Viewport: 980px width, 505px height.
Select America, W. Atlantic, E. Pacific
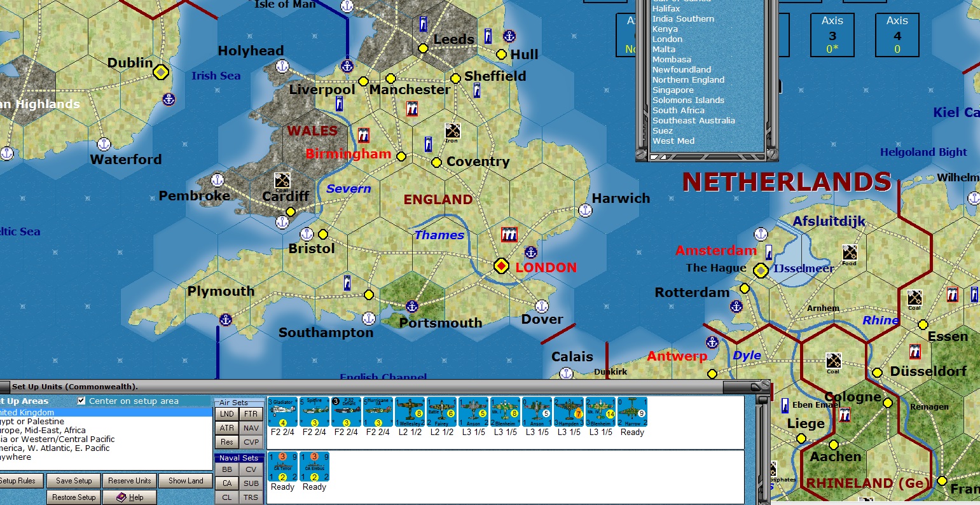106,448
